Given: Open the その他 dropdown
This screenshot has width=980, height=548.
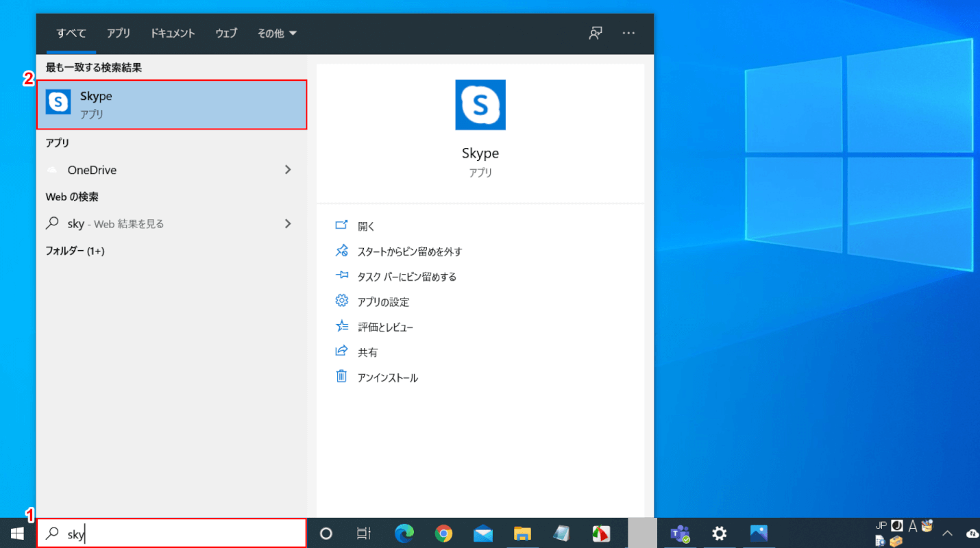Looking at the screenshot, I should pos(277,33).
